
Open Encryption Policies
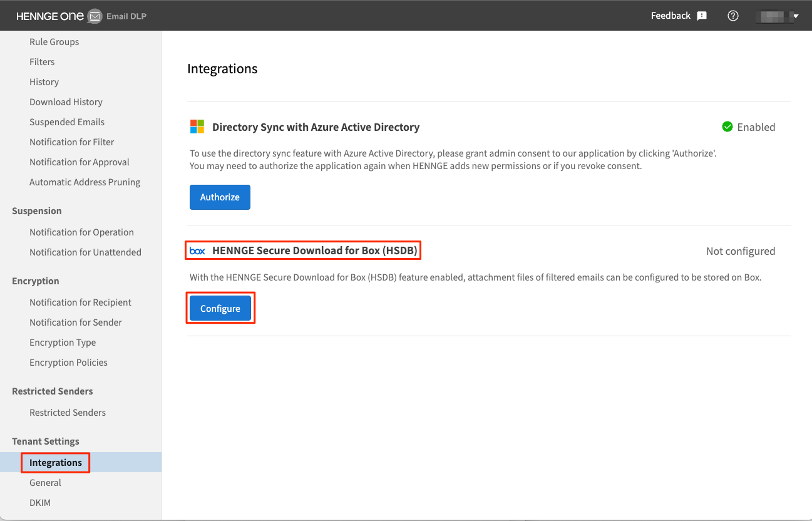pos(68,363)
